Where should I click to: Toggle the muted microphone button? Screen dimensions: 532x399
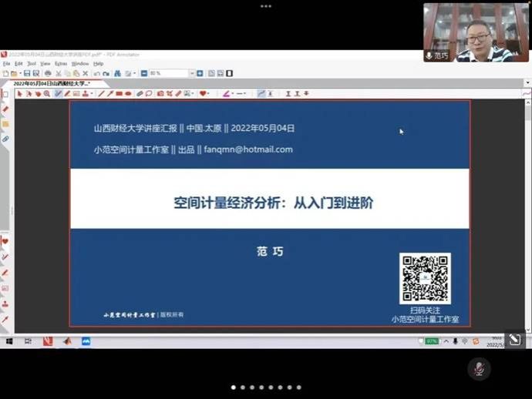[x=479, y=368]
